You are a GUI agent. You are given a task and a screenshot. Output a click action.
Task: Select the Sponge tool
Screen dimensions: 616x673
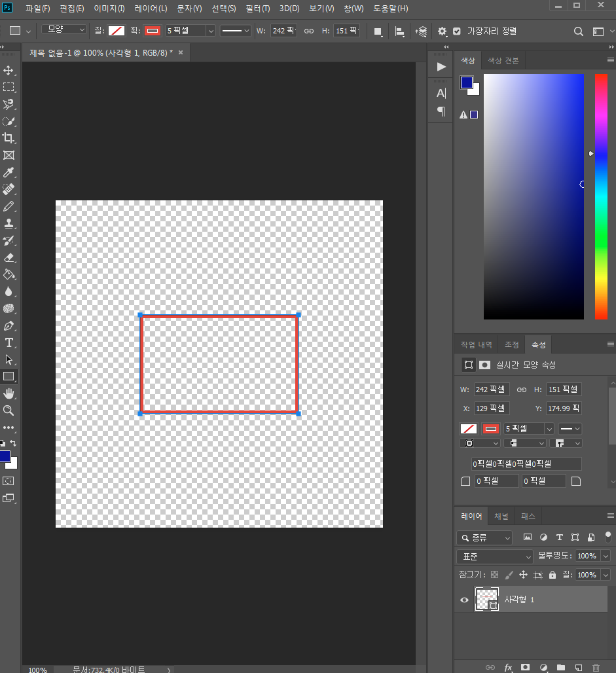(9, 308)
